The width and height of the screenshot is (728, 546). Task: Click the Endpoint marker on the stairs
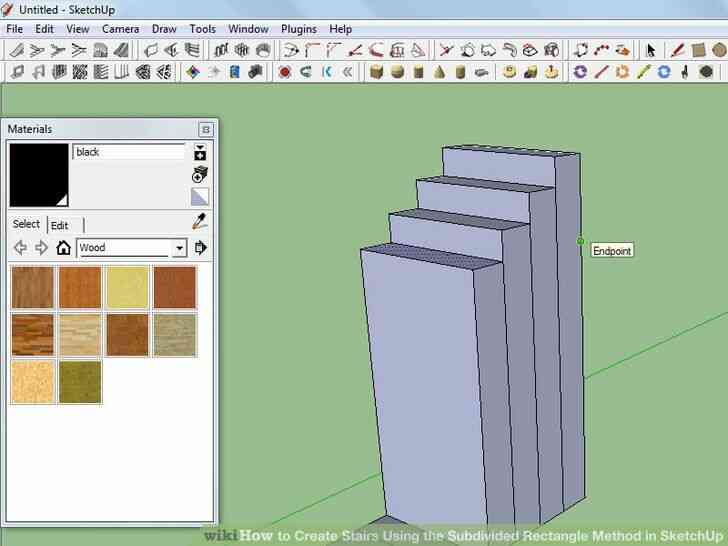[580, 241]
